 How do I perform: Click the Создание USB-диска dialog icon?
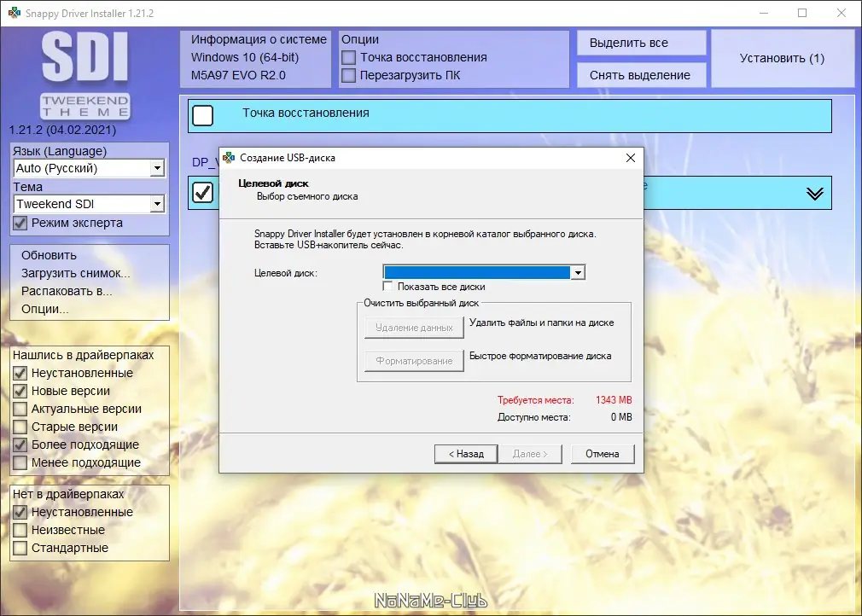tap(228, 158)
